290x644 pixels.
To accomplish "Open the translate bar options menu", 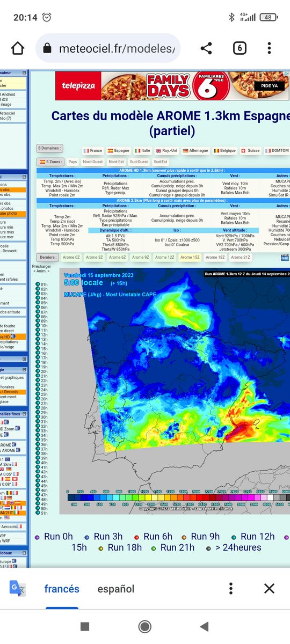I will (230, 589).
